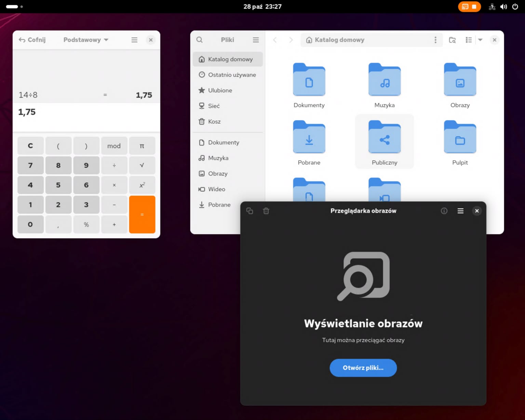The width and height of the screenshot is (525, 420).
Task: Click the search icon in Pliki
Action: 200,40
